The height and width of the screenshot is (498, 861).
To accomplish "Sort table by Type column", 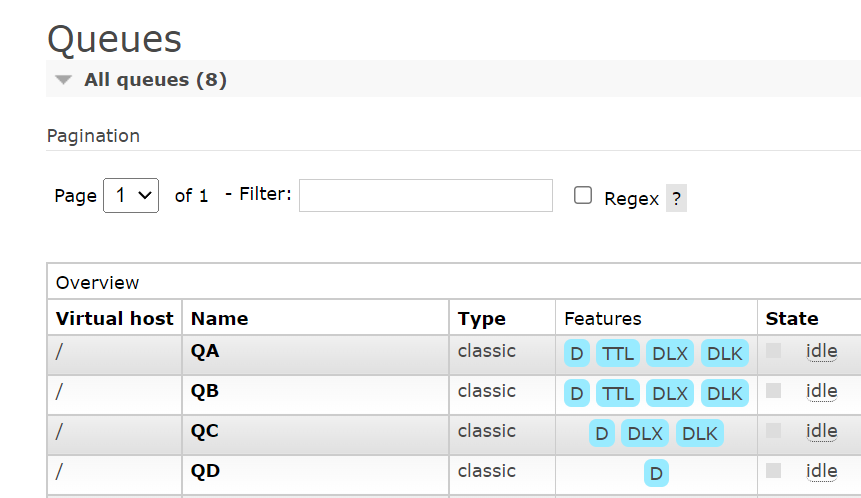I will pyautogui.click(x=482, y=319).
